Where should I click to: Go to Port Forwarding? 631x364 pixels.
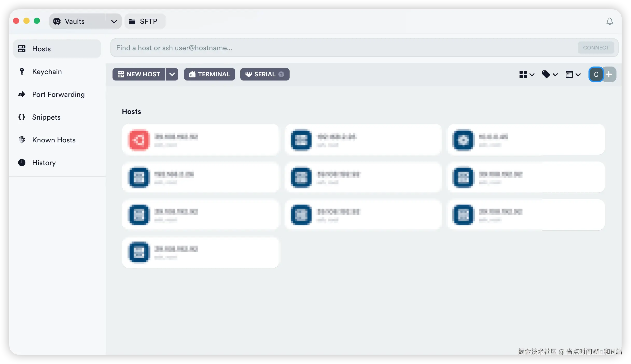pos(58,94)
